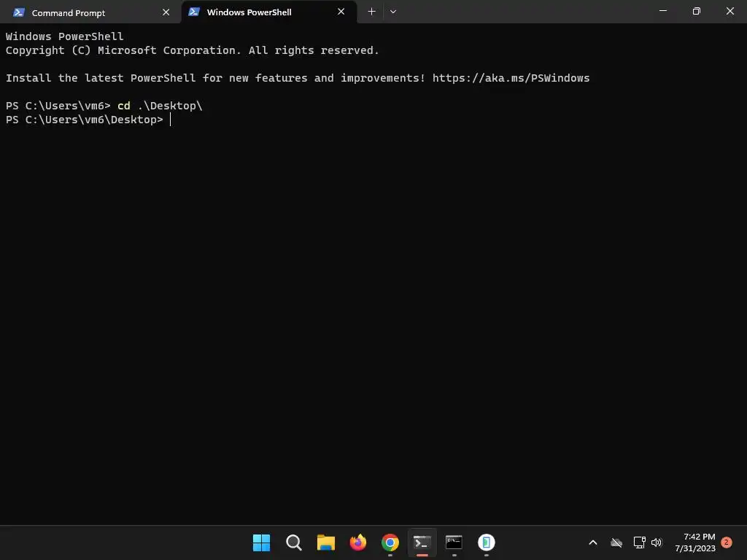Viewport: 747px width, 560px height.
Task: Open the Windows Start menu
Action: (262, 542)
